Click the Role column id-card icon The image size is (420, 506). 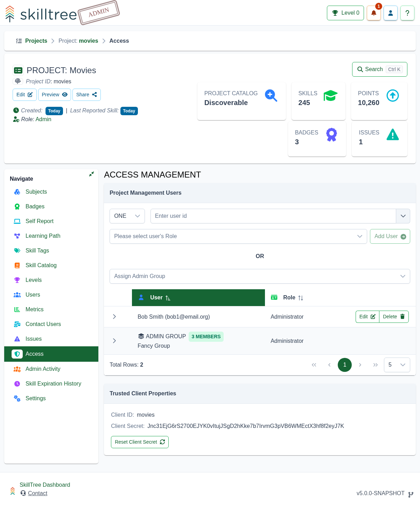(274, 297)
